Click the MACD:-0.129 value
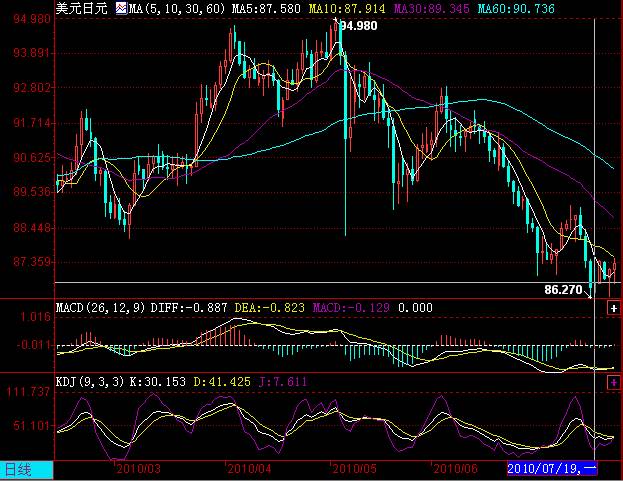Image resolution: width=623 pixels, height=481 pixels. coord(351,308)
